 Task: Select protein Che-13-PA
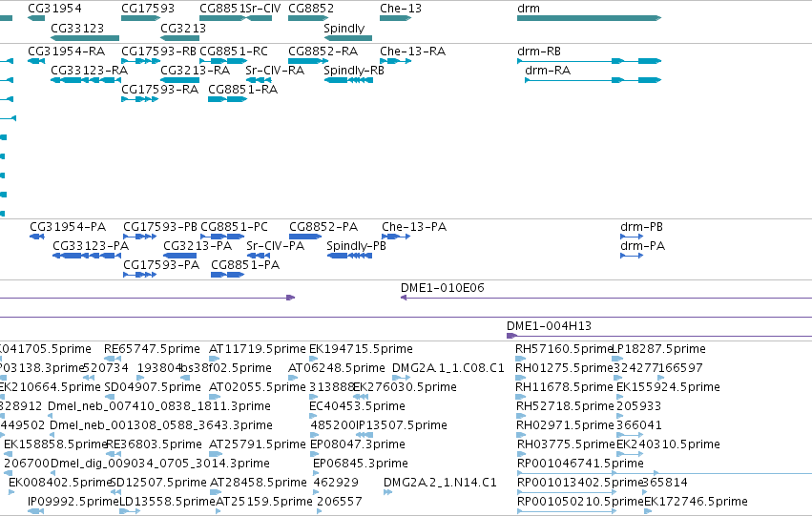click(x=396, y=237)
